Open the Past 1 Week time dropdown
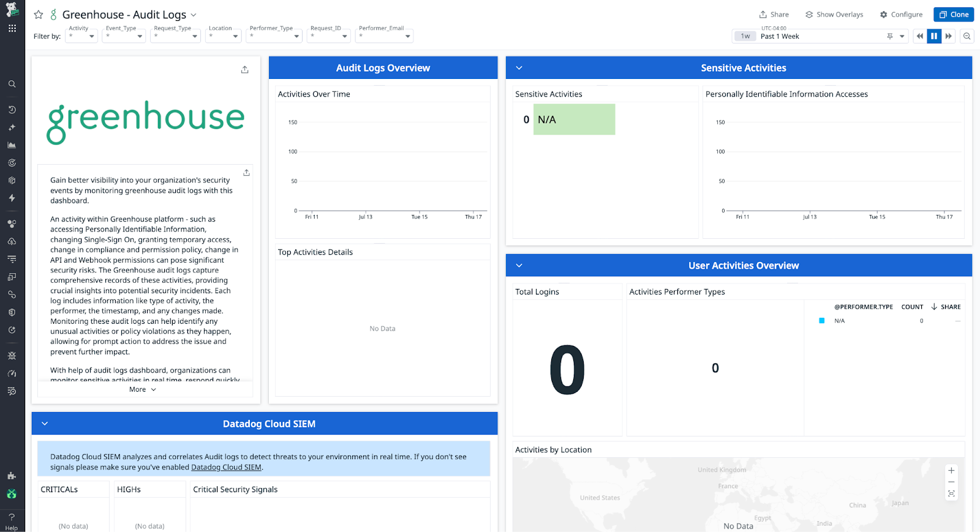980x532 pixels. [x=902, y=36]
